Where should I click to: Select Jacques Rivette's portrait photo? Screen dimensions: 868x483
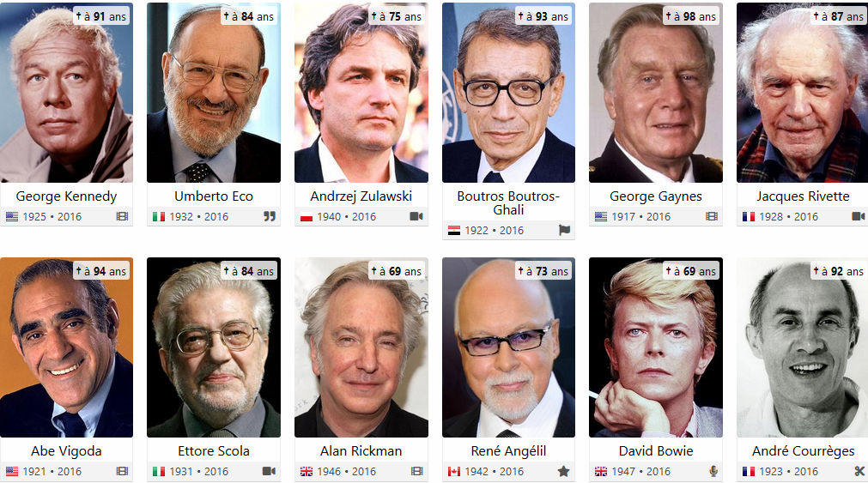[x=802, y=93]
